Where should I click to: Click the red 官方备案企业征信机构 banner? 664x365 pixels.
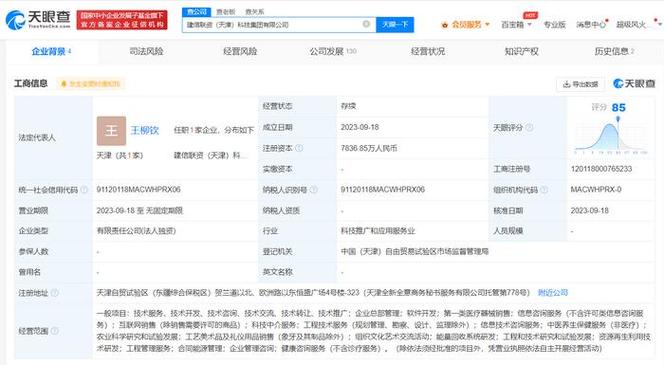point(122,20)
